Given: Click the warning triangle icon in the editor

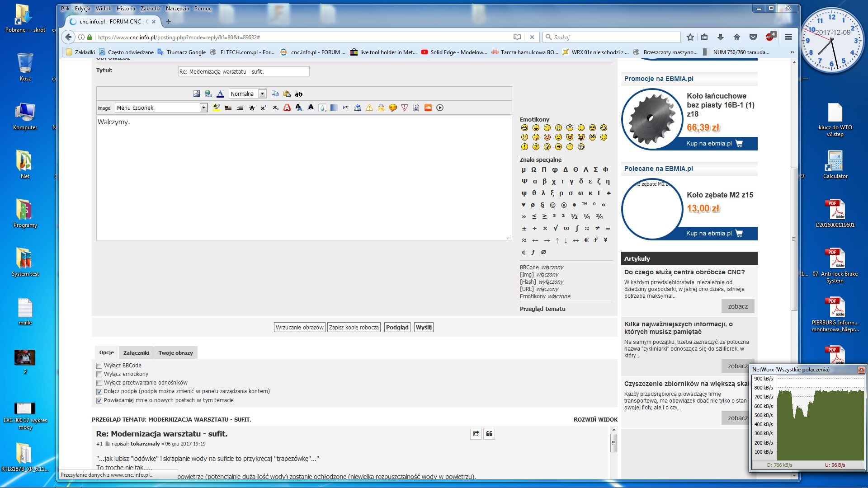Looking at the screenshot, I should click(369, 108).
